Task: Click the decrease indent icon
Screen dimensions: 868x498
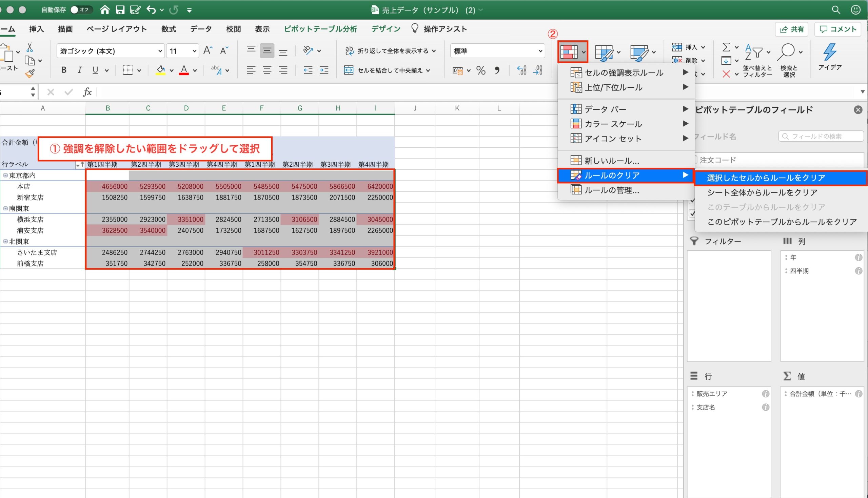Action: pos(308,70)
